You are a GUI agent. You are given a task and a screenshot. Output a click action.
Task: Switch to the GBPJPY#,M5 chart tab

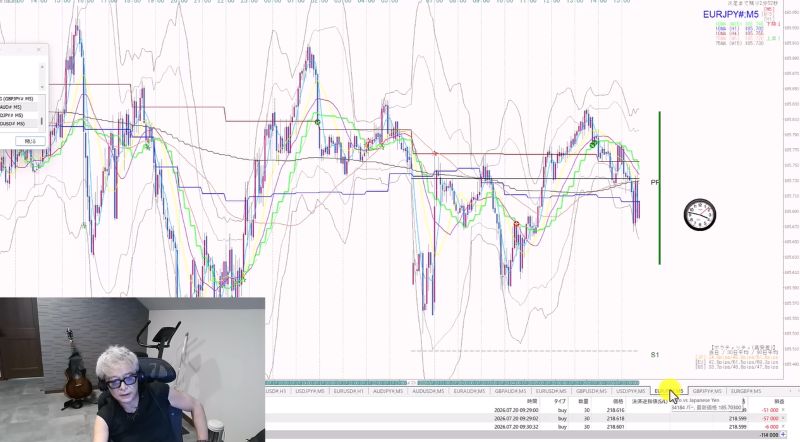[x=707, y=391]
